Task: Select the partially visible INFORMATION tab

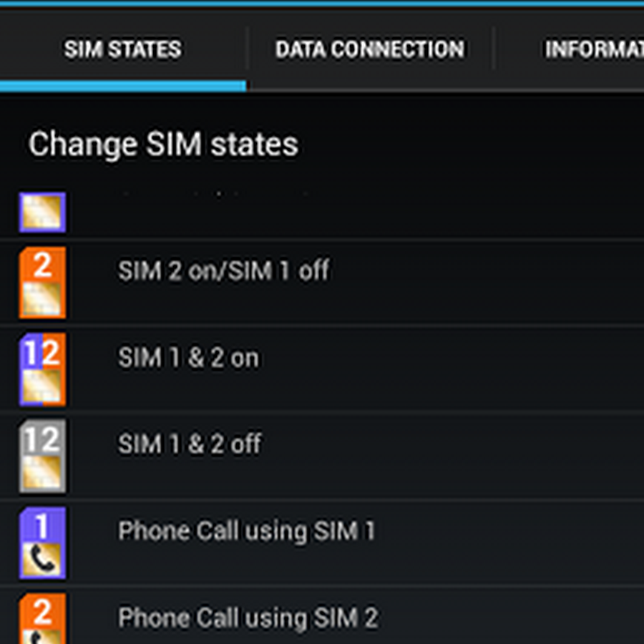Action: 594,49
